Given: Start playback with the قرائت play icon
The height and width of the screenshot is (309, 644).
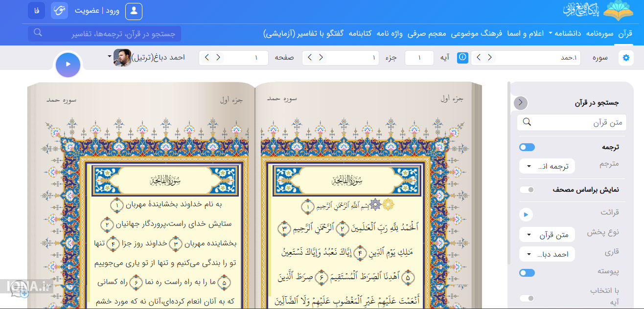Looking at the screenshot, I should (526, 214).
